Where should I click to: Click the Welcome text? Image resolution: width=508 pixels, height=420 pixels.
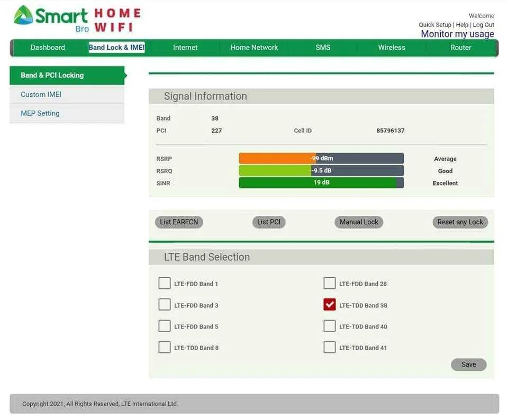482,15
